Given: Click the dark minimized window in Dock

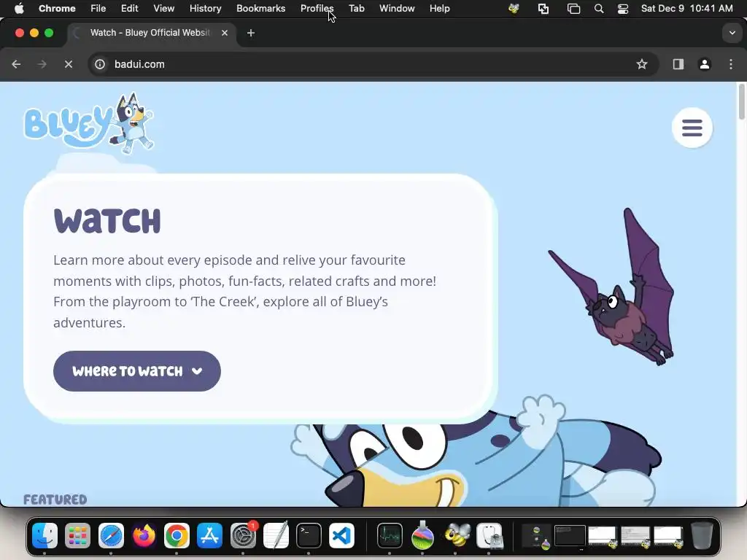Looking at the screenshot, I should tap(570, 536).
